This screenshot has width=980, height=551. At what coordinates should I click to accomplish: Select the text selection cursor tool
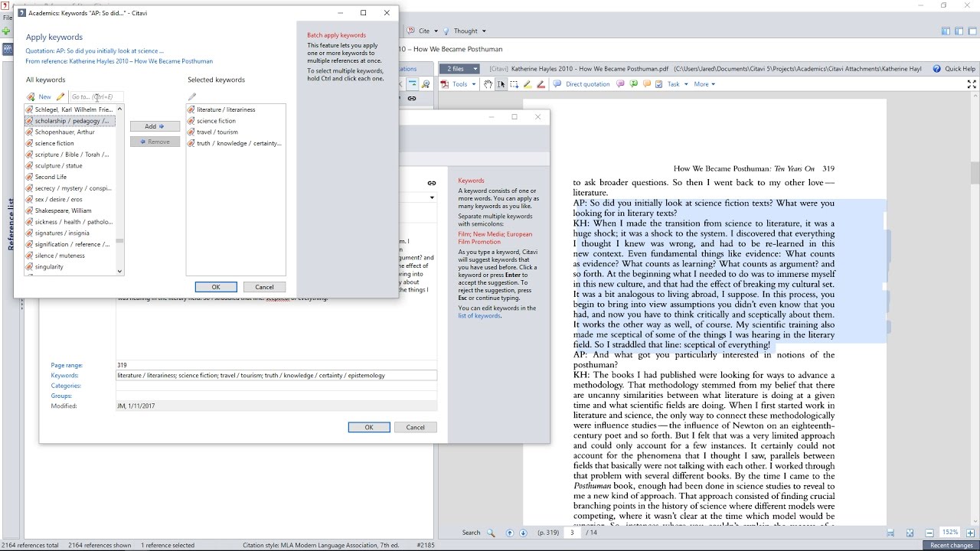pos(501,84)
